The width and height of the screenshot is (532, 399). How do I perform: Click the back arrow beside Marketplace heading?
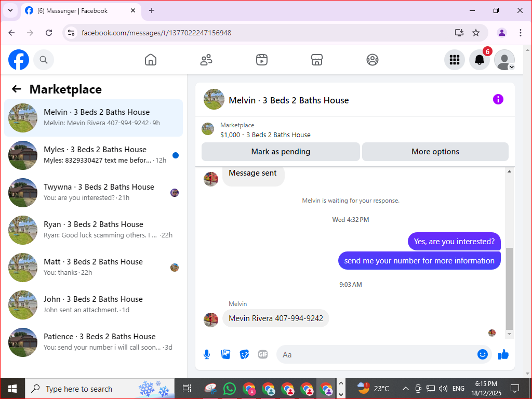coord(17,89)
